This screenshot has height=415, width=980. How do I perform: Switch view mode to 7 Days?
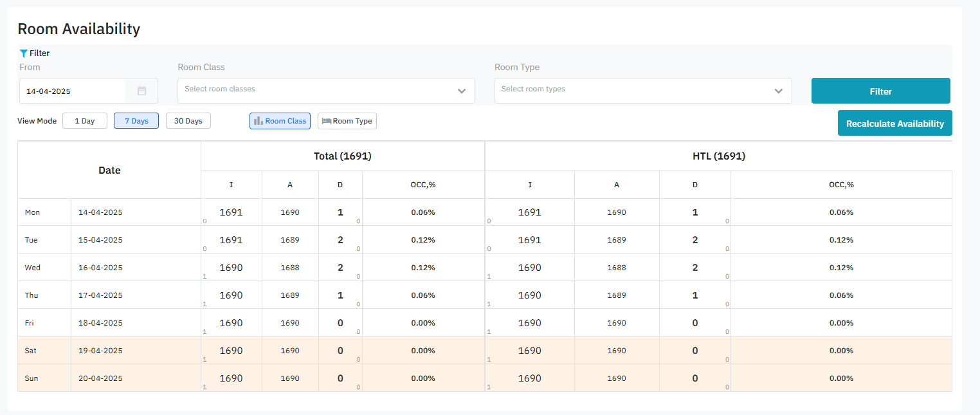pyautogui.click(x=136, y=121)
